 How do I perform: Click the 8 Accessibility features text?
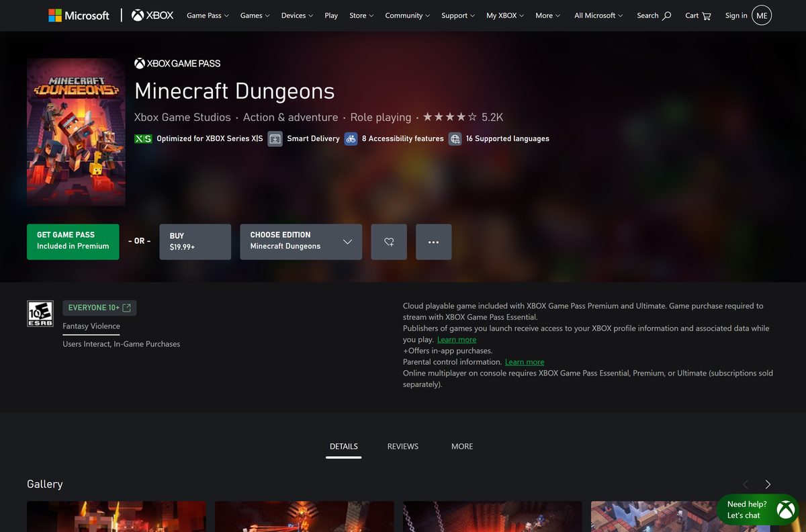pos(403,138)
